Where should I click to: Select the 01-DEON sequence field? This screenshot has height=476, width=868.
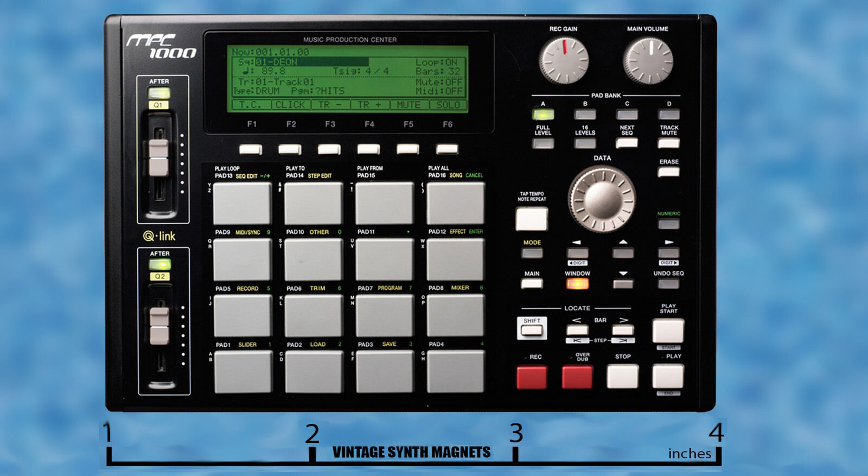pyautogui.click(x=311, y=62)
